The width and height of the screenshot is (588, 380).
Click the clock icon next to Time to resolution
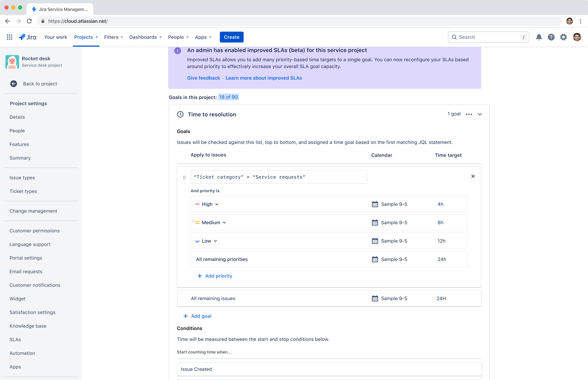pyautogui.click(x=180, y=114)
